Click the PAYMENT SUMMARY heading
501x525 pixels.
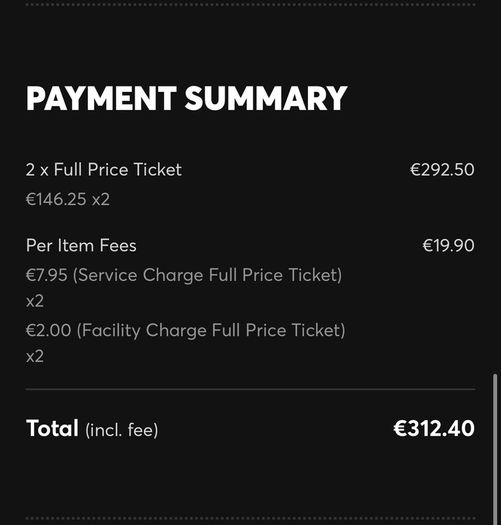pos(186,98)
